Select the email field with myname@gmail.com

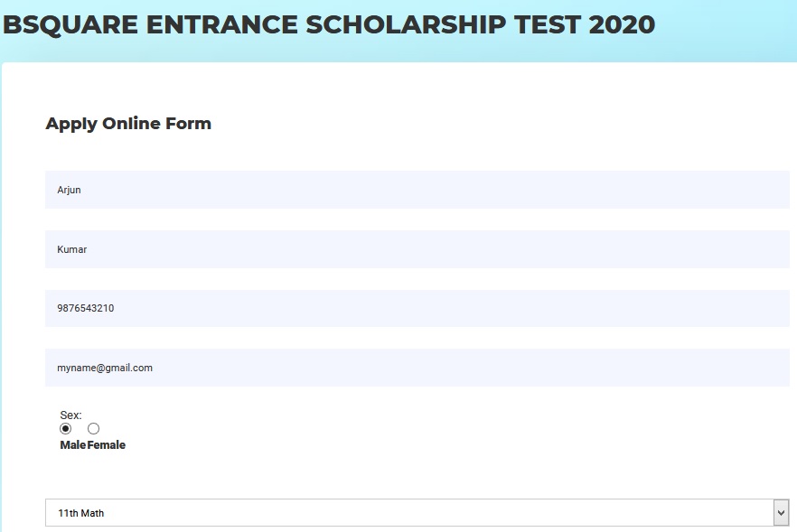(416, 368)
